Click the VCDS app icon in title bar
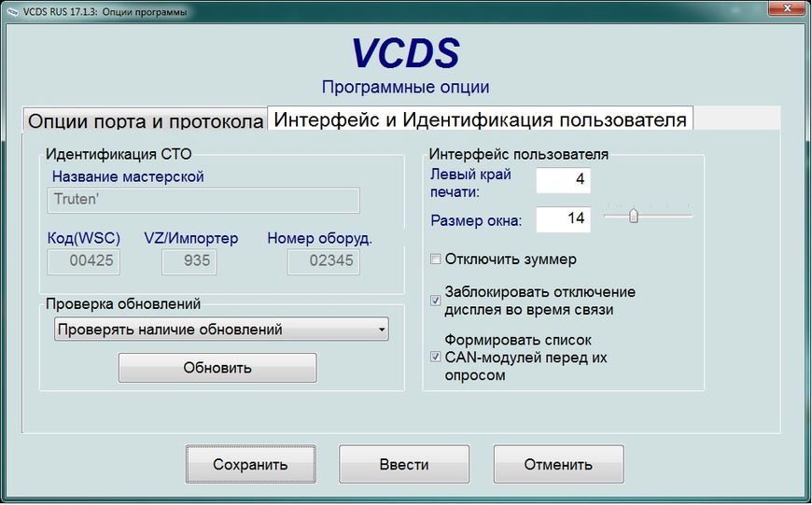The height and width of the screenshot is (505, 812). pyautogui.click(x=13, y=11)
